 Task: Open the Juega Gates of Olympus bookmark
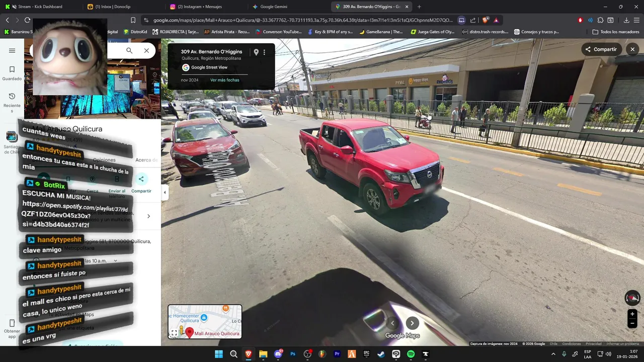(x=433, y=32)
